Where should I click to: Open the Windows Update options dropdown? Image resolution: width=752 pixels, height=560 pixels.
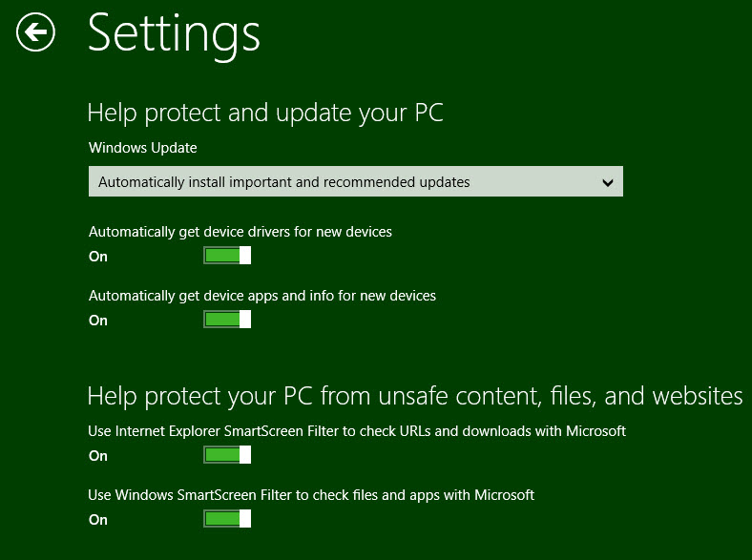356,181
